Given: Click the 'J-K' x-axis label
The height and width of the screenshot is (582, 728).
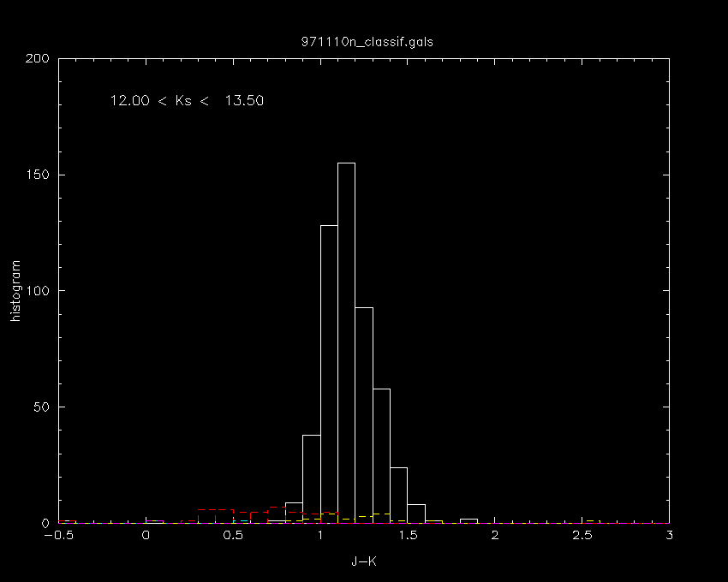Looking at the screenshot, I should [x=363, y=561].
